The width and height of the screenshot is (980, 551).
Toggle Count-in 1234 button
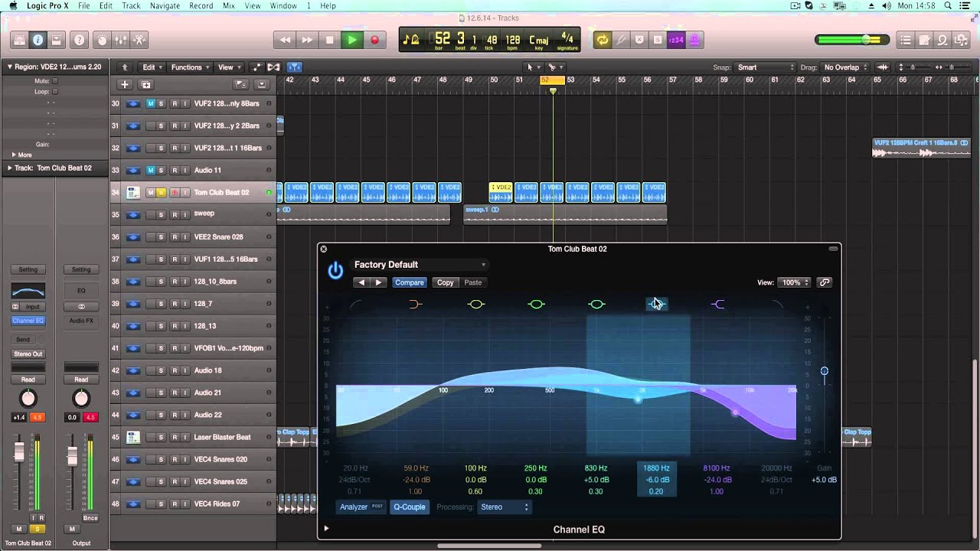pos(676,40)
